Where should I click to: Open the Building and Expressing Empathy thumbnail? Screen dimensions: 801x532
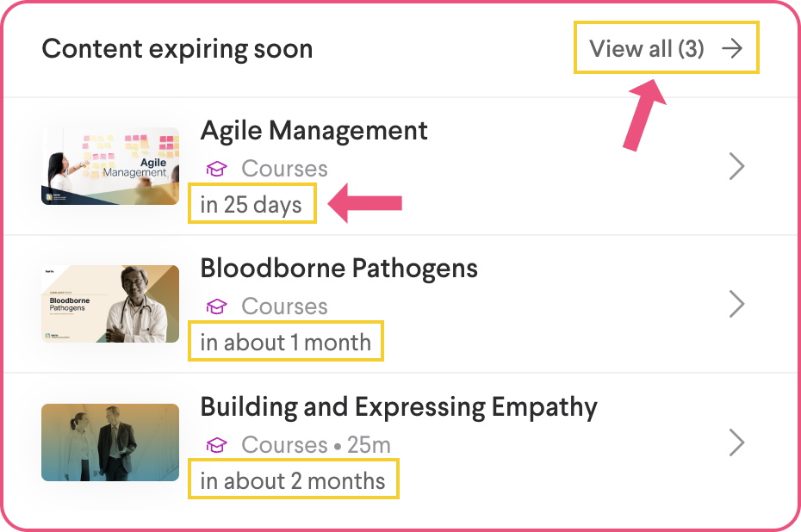[x=110, y=442]
